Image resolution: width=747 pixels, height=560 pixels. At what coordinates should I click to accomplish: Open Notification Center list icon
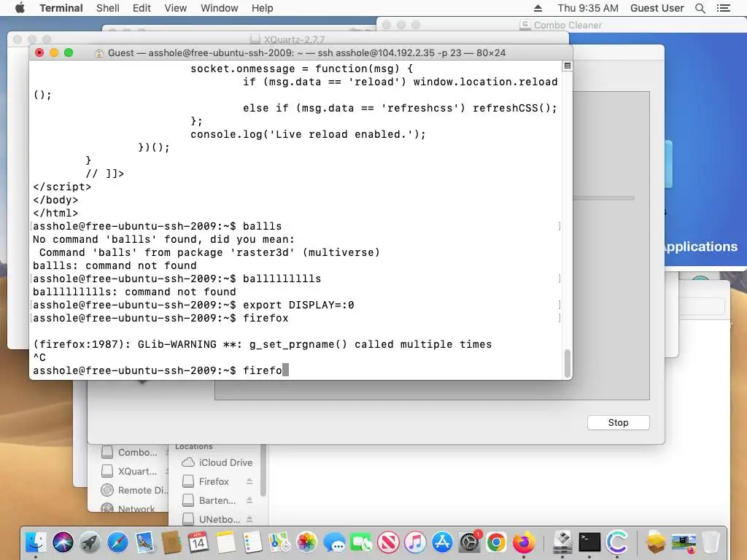(x=723, y=8)
